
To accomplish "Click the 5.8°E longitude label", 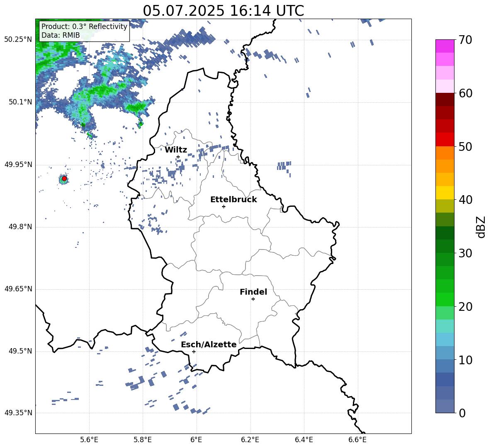I will tap(143, 440).
